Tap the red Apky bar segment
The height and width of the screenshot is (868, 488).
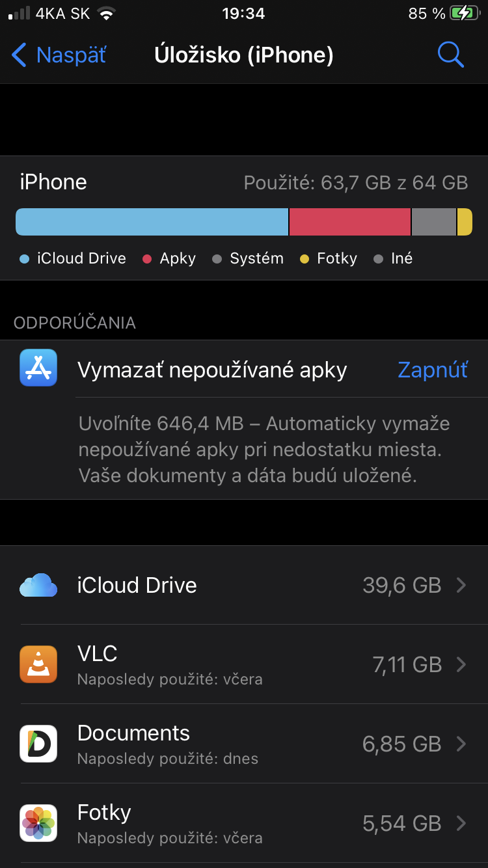tap(350, 222)
